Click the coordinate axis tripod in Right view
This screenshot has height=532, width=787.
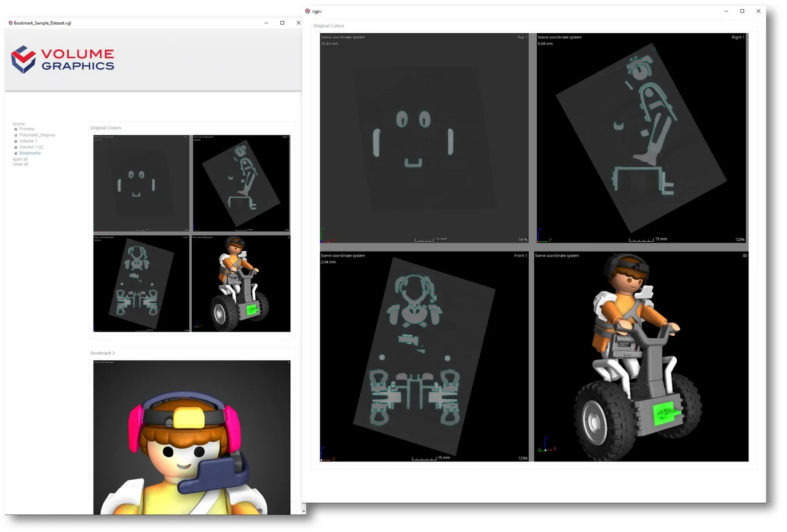[x=545, y=236]
